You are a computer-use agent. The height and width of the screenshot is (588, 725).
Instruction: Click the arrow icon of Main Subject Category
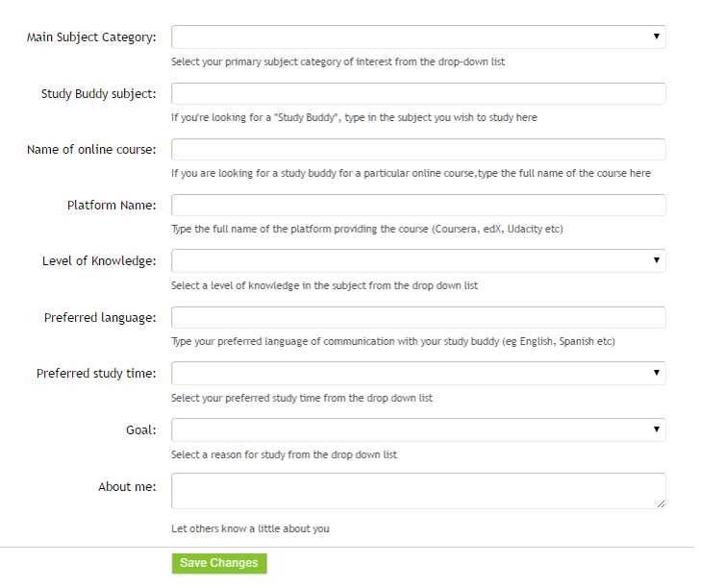tap(656, 37)
